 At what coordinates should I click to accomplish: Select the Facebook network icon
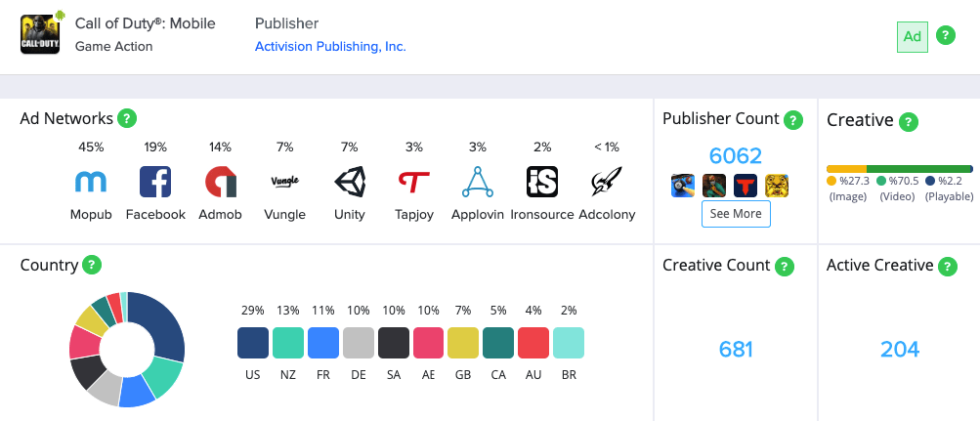[155, 182]
